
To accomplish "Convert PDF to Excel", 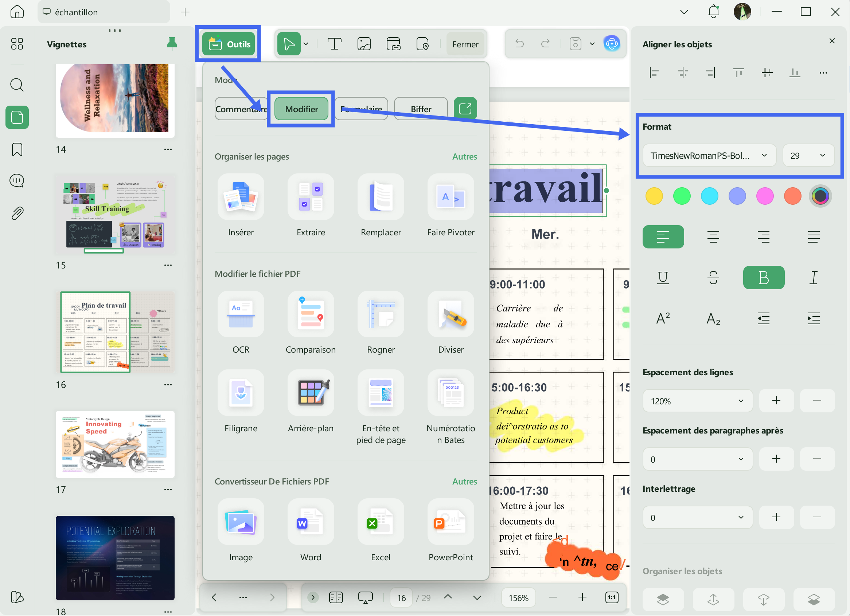I will tap(381, 522).
